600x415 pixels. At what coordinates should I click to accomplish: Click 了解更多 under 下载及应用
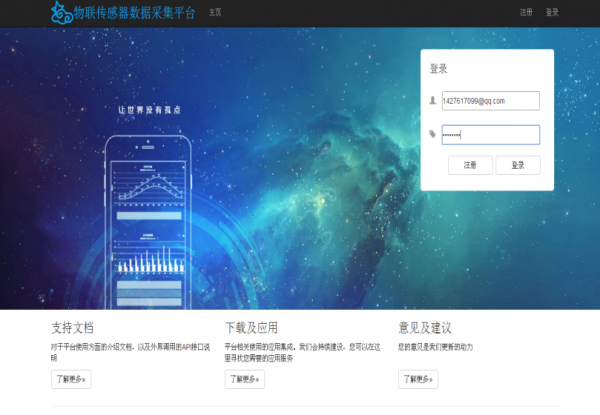pos(245,379)
